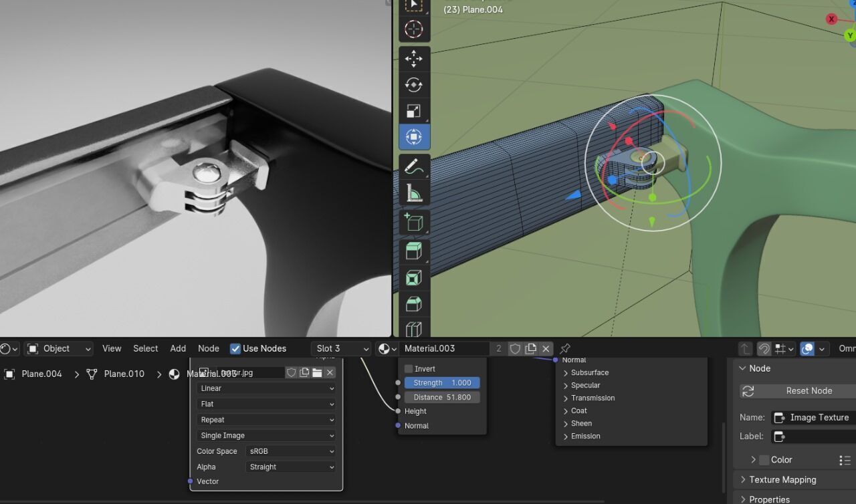Open the Slot 3 material slot dropdown
The width and height of the screenshot is (856, 504).
point(341,348)
